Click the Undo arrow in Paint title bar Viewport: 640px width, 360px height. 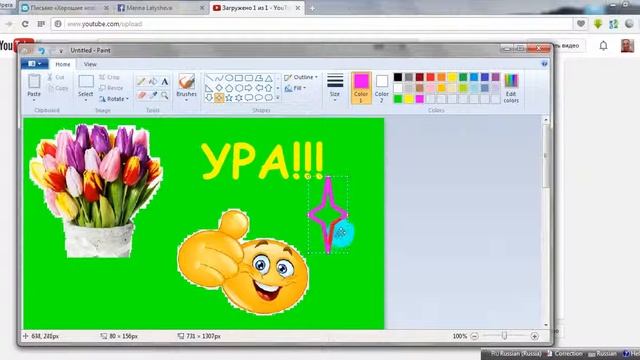tap(42, 51)
